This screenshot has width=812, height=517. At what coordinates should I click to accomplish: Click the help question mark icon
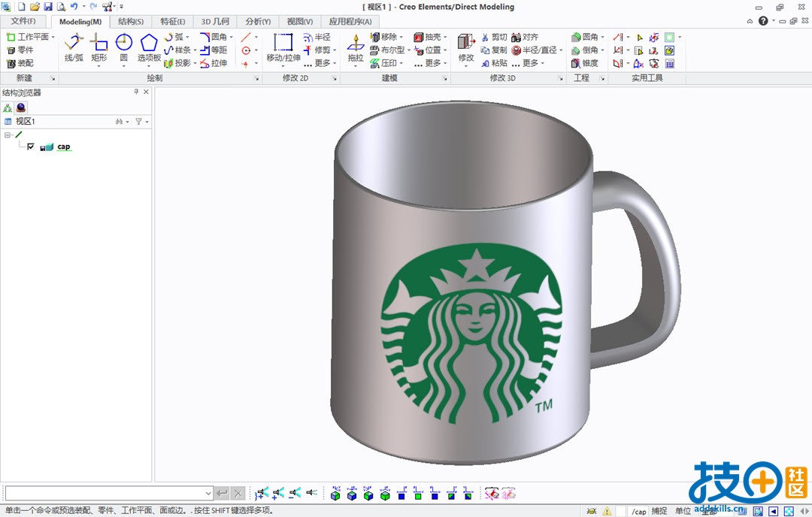763,21
